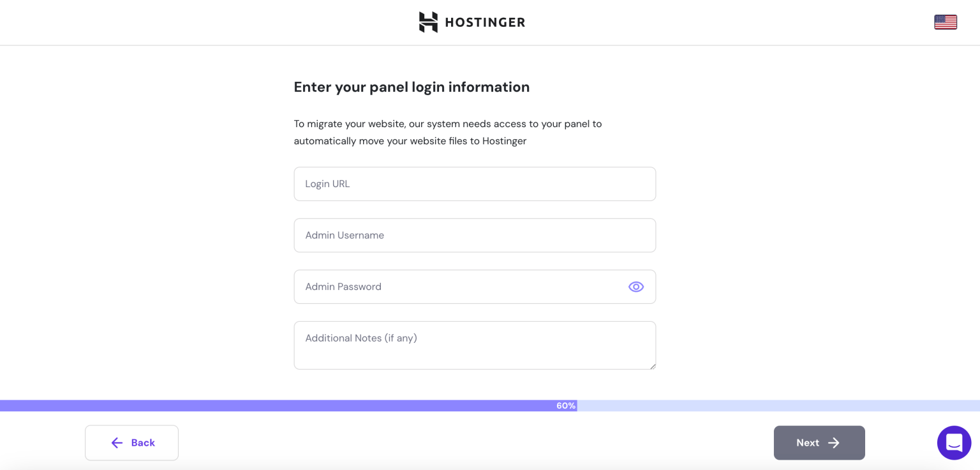
Task: Click the Hostinger 'H' mark
Action: [x=428, y=22]
